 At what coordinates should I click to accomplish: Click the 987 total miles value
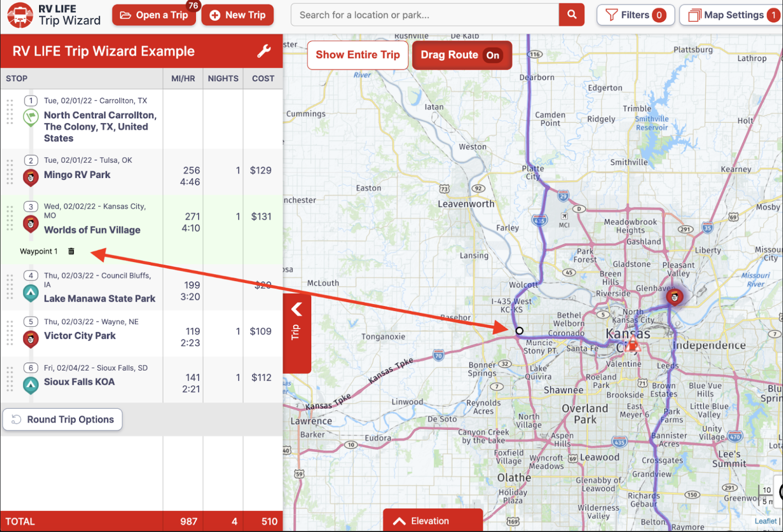pyautogui.click(x=188, y=521)
